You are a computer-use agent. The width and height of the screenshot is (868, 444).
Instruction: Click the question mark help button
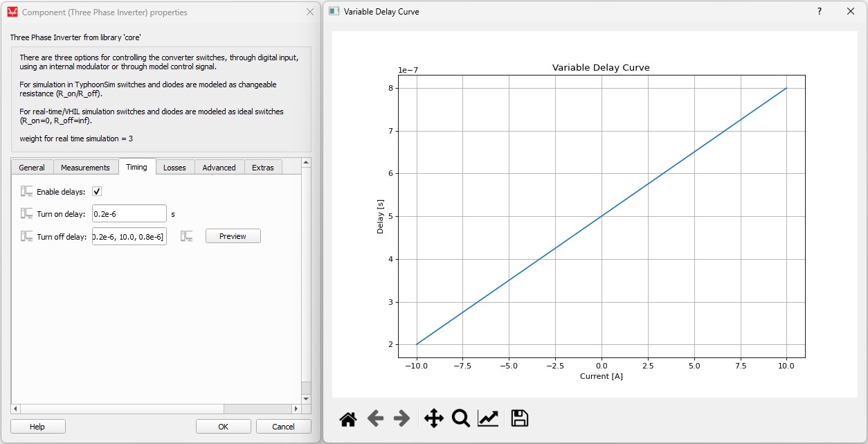point(820,12)
